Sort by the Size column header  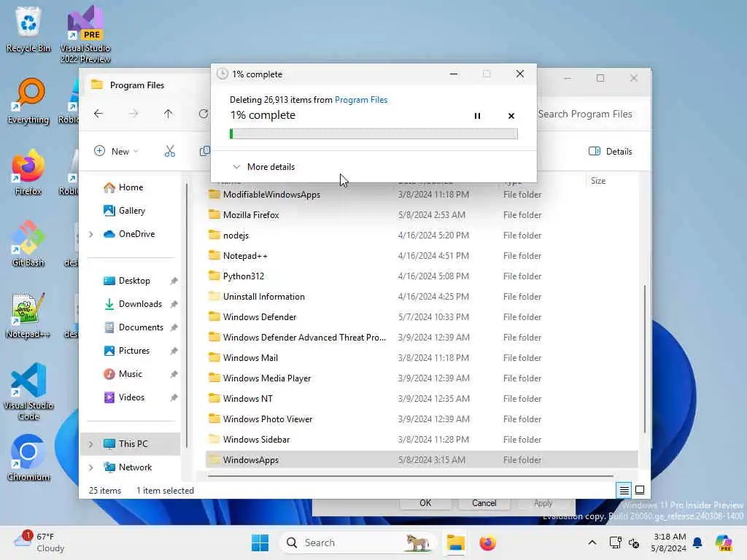point(598,181)
